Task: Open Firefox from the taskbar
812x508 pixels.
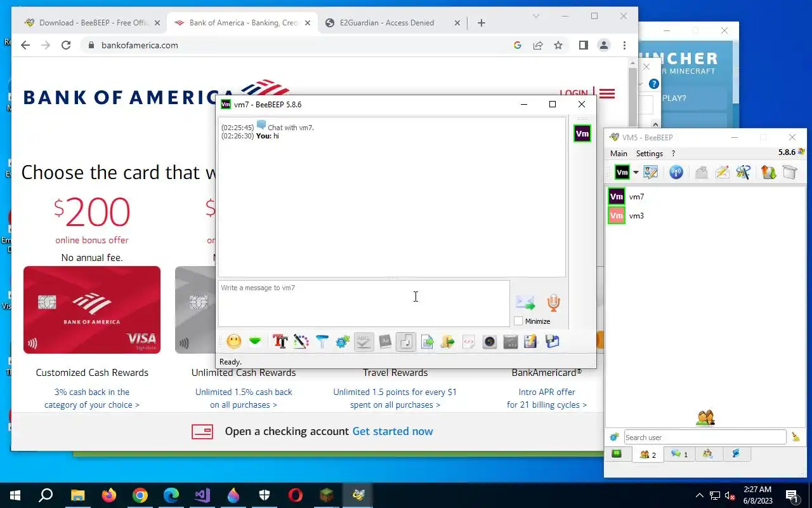Action: point(109,495)
